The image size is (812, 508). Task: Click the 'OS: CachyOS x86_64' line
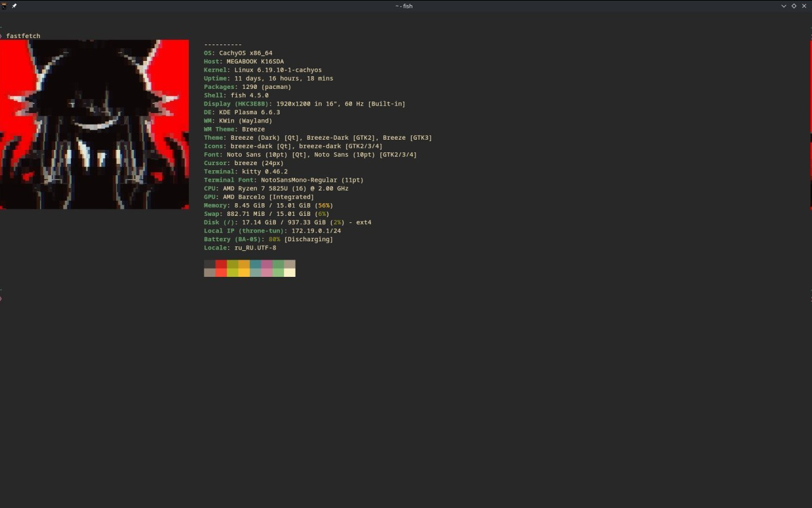[238, 53]
